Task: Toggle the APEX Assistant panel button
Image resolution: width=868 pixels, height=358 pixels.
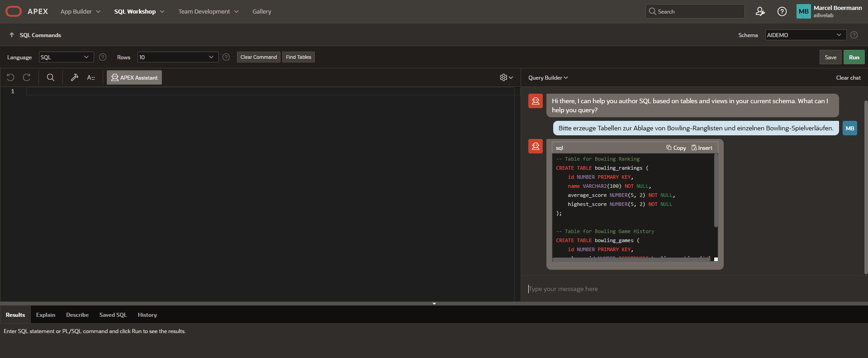Action: (x=134, y=77)
